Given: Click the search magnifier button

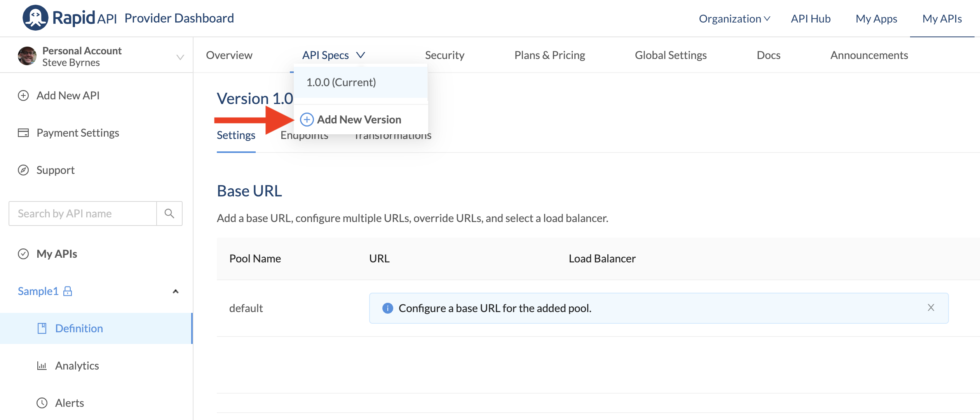Looking at the screenshot, I should [169, 213].
